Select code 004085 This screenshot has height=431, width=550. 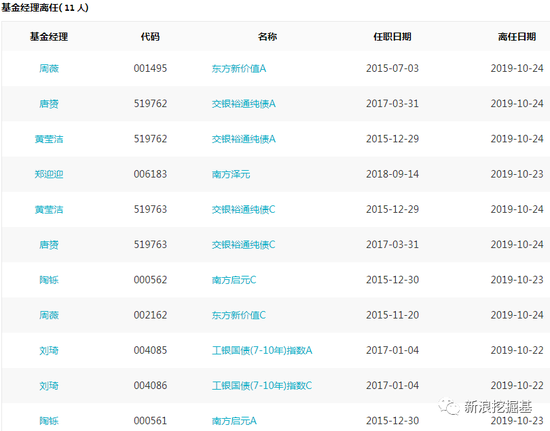tap(150, 350)
